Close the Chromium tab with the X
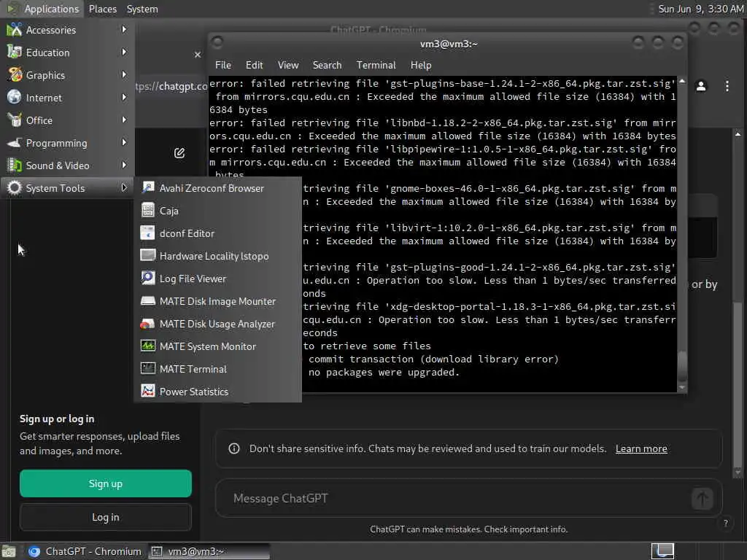 pyautogui.click(x=198, y=55)
